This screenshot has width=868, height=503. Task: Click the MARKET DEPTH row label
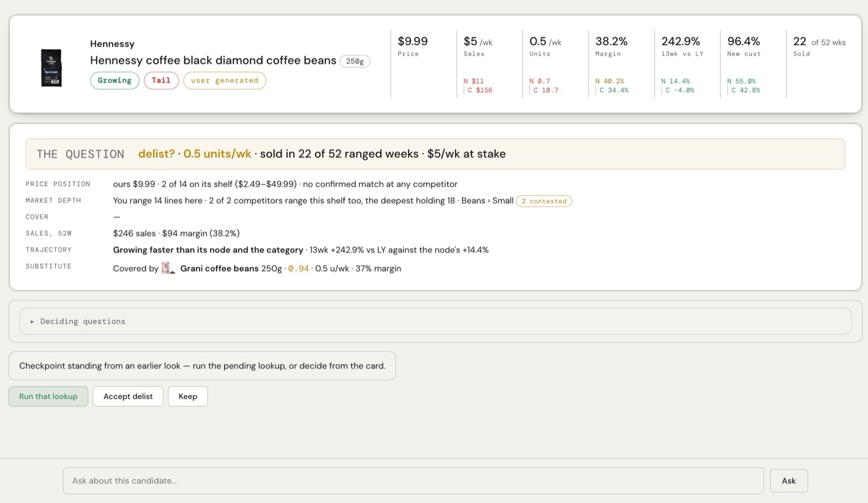pos(53,201)
